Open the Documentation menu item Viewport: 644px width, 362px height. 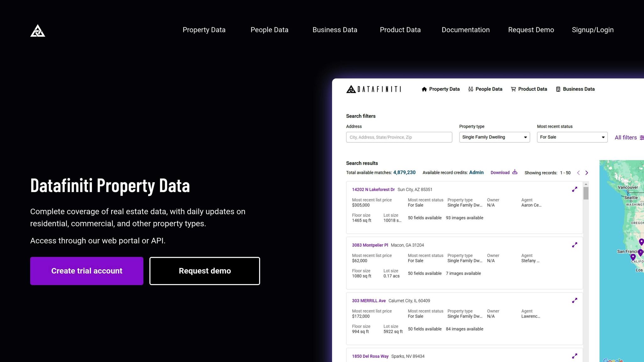[465, 30]
